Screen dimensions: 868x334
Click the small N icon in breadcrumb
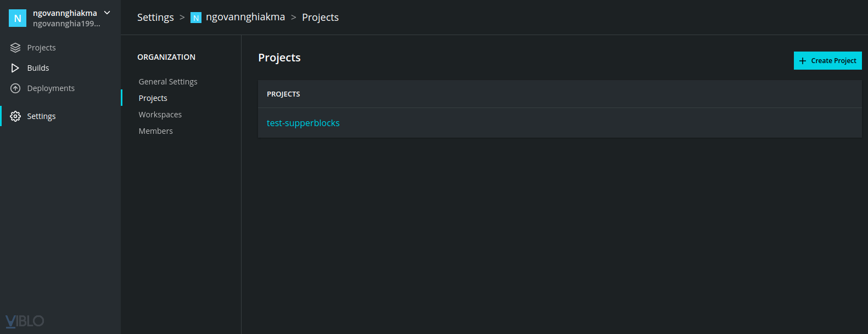196,18
